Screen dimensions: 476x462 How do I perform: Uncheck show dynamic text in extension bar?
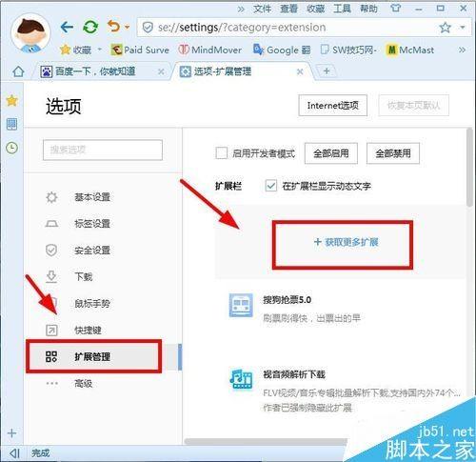coord(271,186)
